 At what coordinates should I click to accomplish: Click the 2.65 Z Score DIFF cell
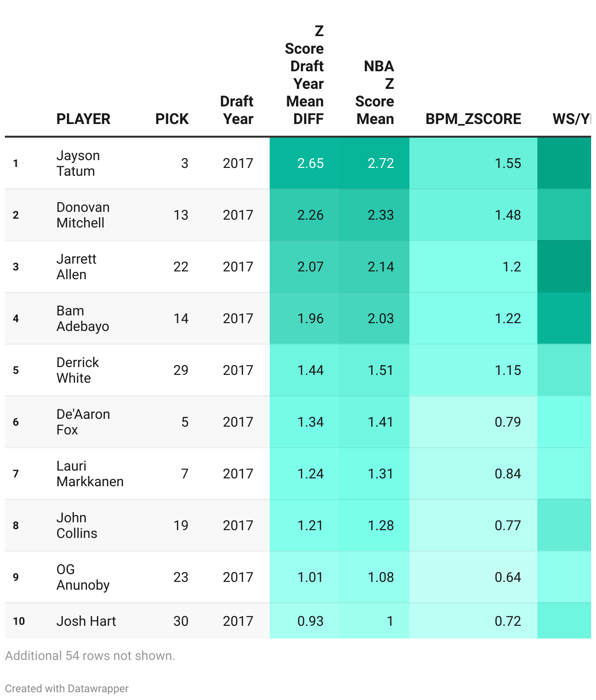(310, 163)
